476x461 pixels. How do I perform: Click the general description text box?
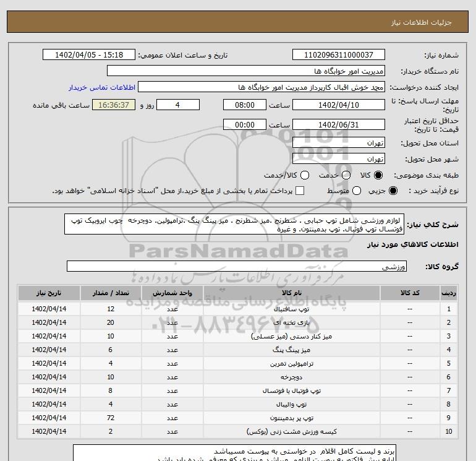pos(234,224)
